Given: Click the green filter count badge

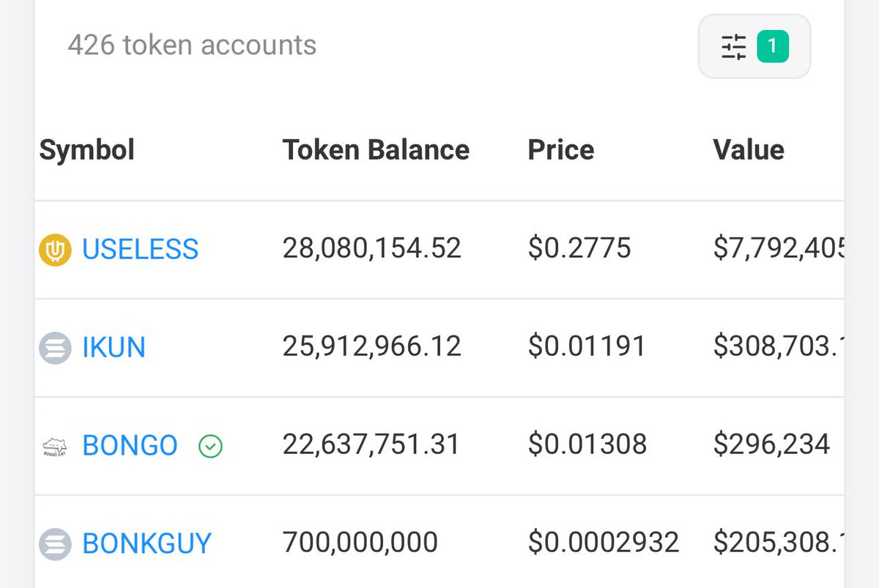Looking at the screenshot, I should pyautogui.click(x=773, y=47).
